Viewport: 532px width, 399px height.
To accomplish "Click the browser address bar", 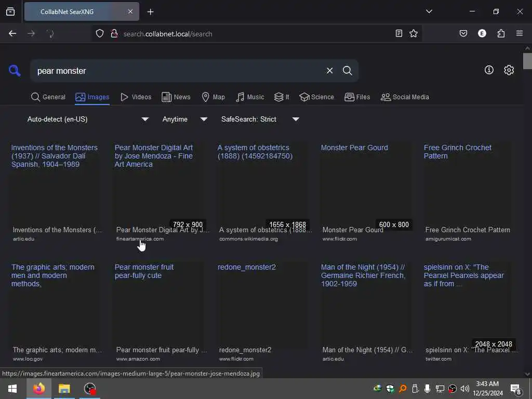I will [256, 34].
